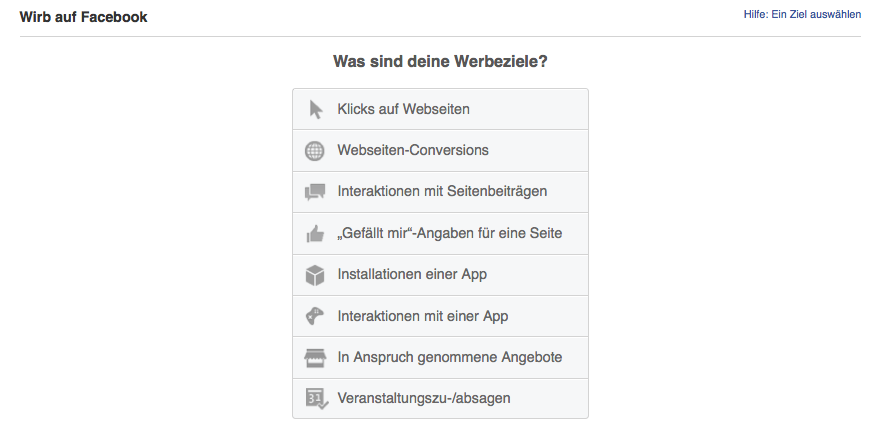Choose 'Veranstaltungszu-/absagen' objective text
This screenshot has height=438, width=876.
424,398
